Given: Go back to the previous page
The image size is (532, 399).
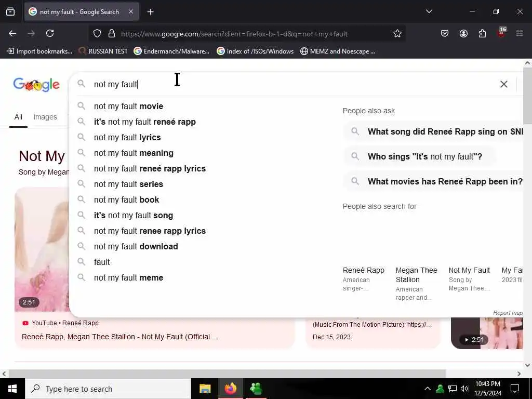Looking at the screenshot, I should coord(12,33).
